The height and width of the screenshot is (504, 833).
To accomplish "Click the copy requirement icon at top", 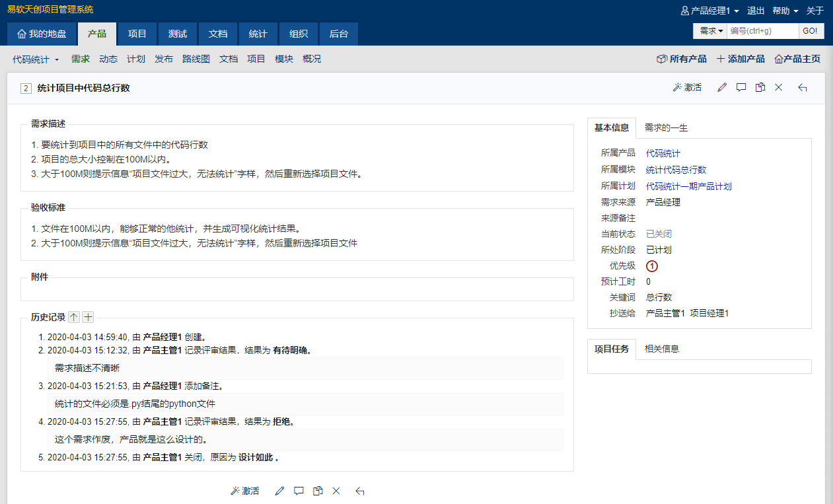I will (760, 87).
